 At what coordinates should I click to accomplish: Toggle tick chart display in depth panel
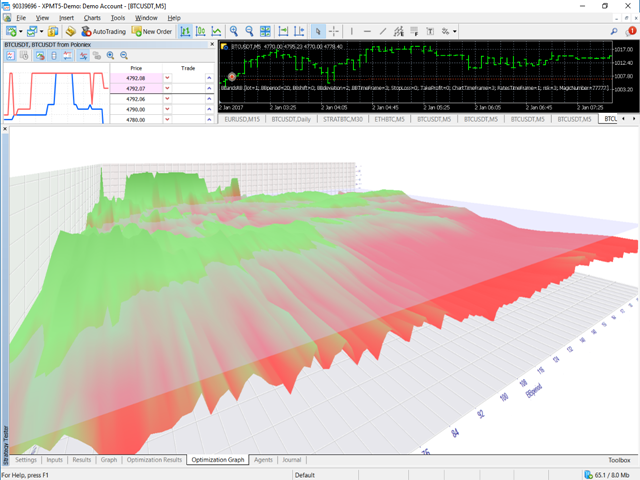click(x=11, y=56)
